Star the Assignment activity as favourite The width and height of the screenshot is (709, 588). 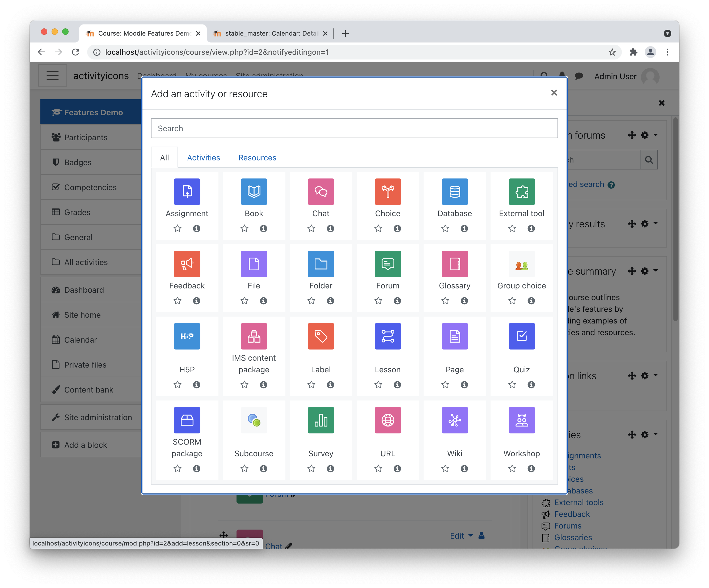point(177,228)
